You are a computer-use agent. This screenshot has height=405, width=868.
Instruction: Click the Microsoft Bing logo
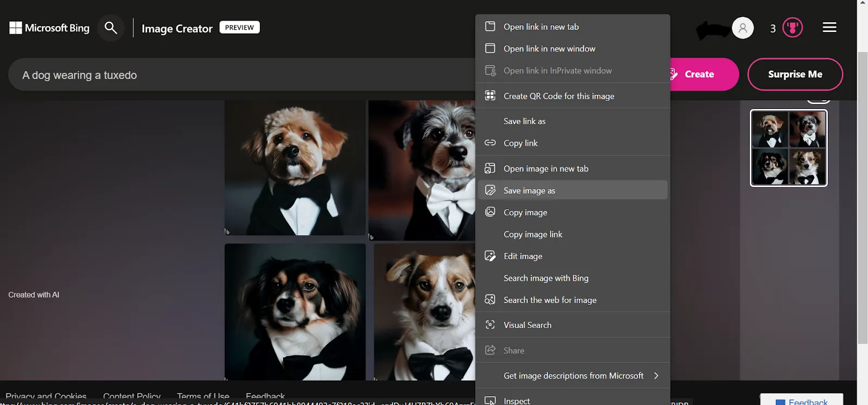click(49, 28)
